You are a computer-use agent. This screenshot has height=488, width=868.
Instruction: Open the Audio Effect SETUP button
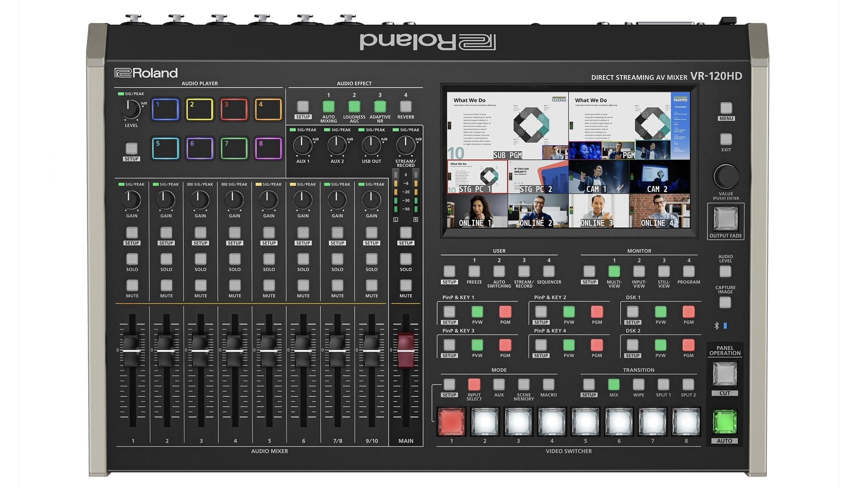(303, 107)
